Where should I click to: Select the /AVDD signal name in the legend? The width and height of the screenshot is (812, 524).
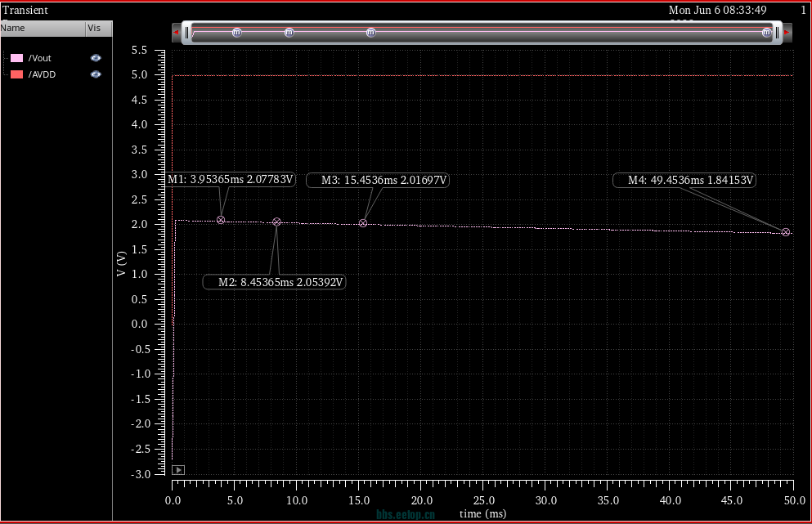point(42,74)
